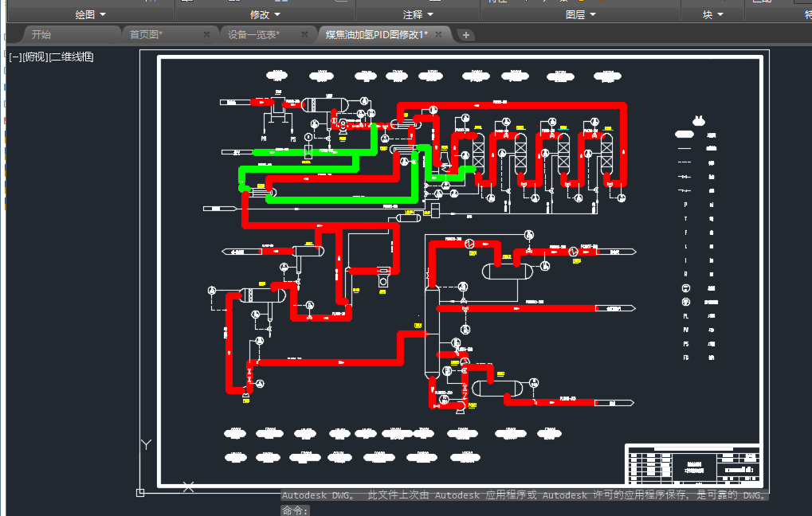Click the Autodesk DWG command history message
The height and width of the screenshot is (516, 812).
click(x=524, y=495)
